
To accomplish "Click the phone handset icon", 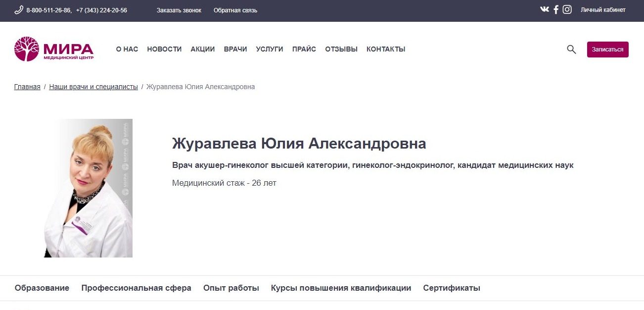I will [19, 10].
